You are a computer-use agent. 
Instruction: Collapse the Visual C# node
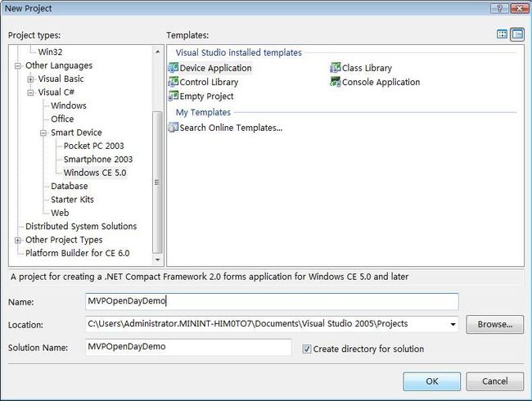click(30, 92)
